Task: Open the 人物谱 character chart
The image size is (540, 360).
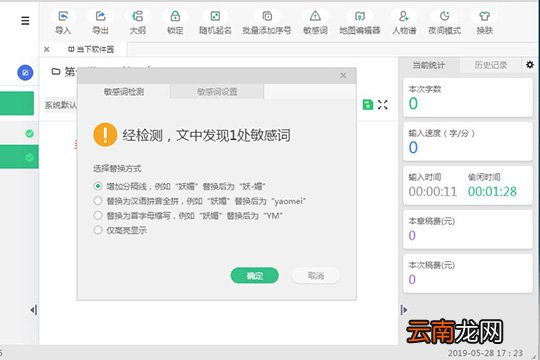Action: [404, 22]
